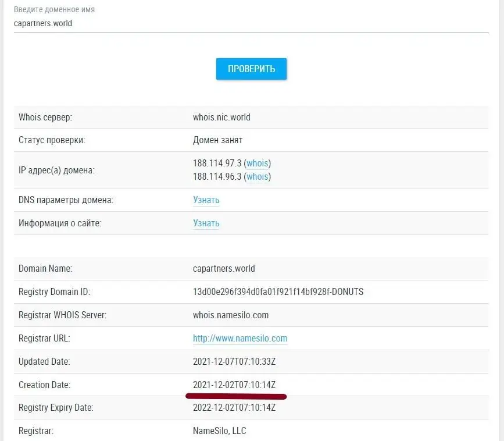504x441 pixels.
Task: Open the http://www.namesilo.com registrar URL
Action: click(240, 339)
